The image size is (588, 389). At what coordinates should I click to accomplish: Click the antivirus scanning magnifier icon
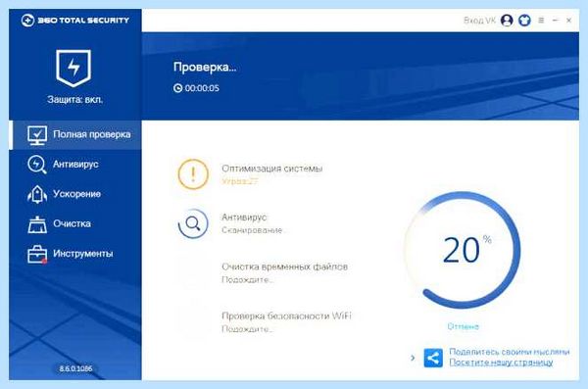coord(193,223)
